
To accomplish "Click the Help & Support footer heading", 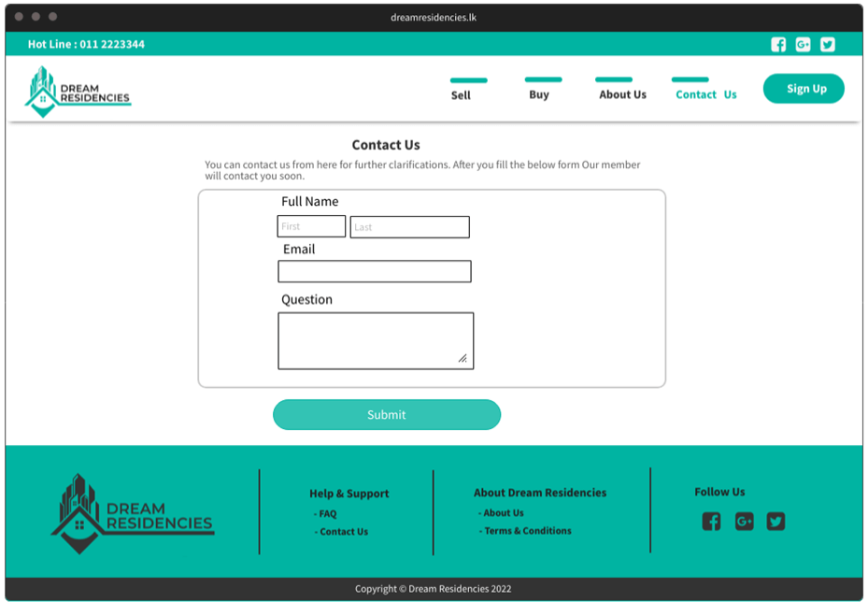I will click(x=349, y=494).
